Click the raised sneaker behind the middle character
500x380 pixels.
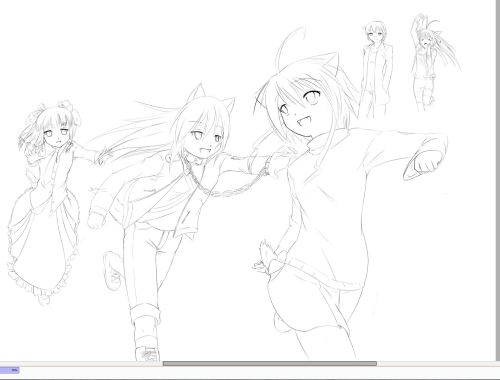(x=113, y=271)
